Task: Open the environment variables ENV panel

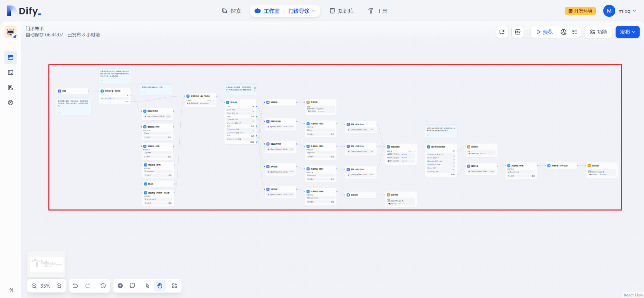Action: [517, 32]
